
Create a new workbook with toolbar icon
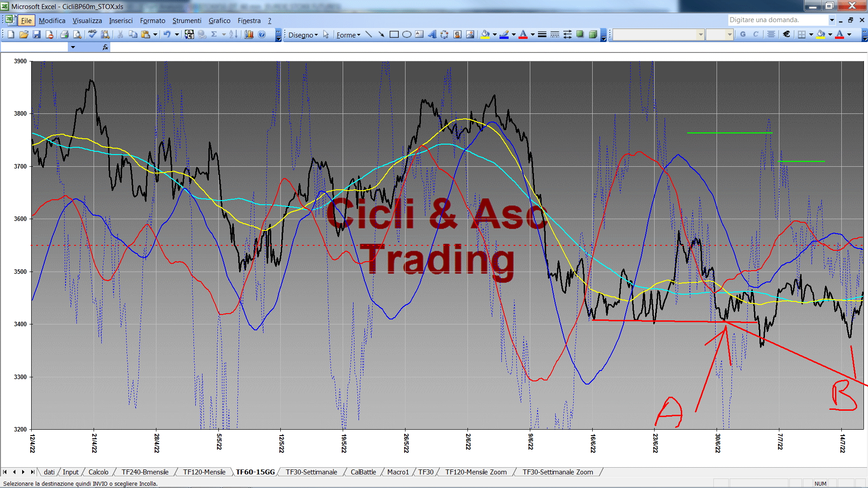pos(11,34)
